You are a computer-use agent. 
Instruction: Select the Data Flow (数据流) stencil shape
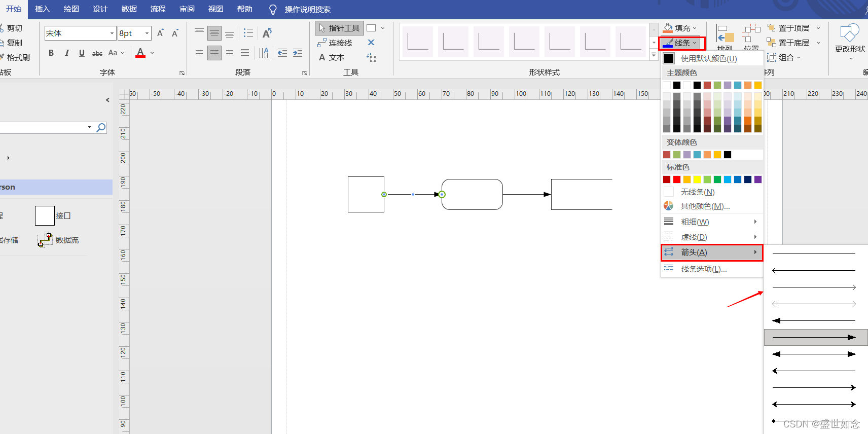pyautogui.click(x=58, y=240)
